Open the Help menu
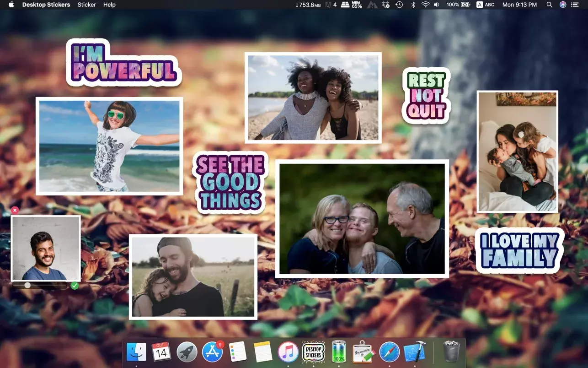The height and width of the screenshot is (368, 588). [109, 5]
